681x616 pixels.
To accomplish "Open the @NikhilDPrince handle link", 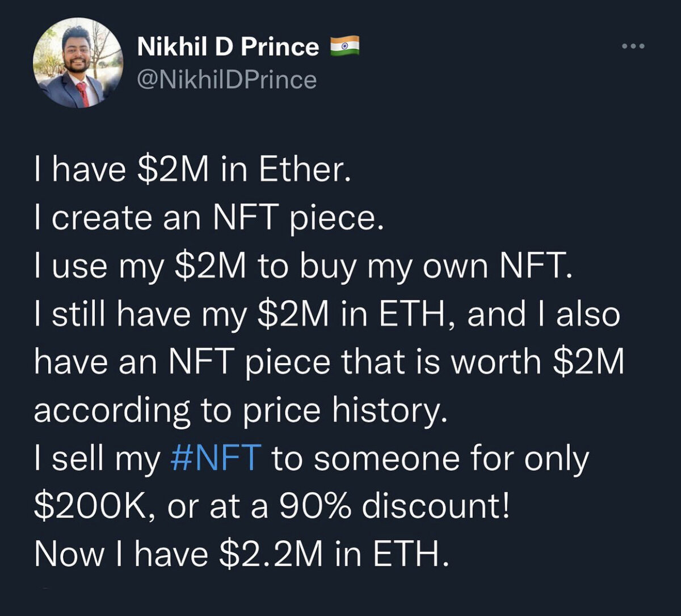I will click(x=227, y=80).
